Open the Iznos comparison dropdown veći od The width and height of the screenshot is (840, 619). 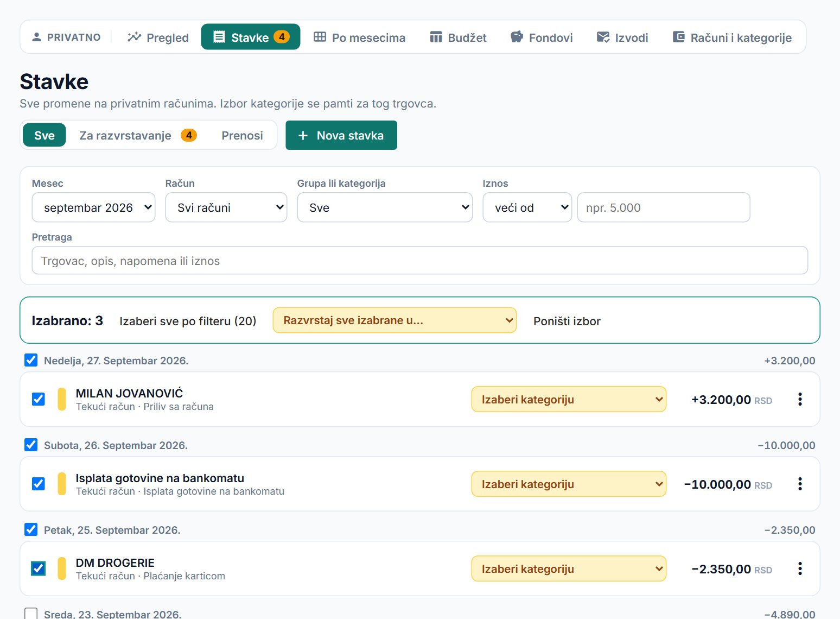click(527, 207)
